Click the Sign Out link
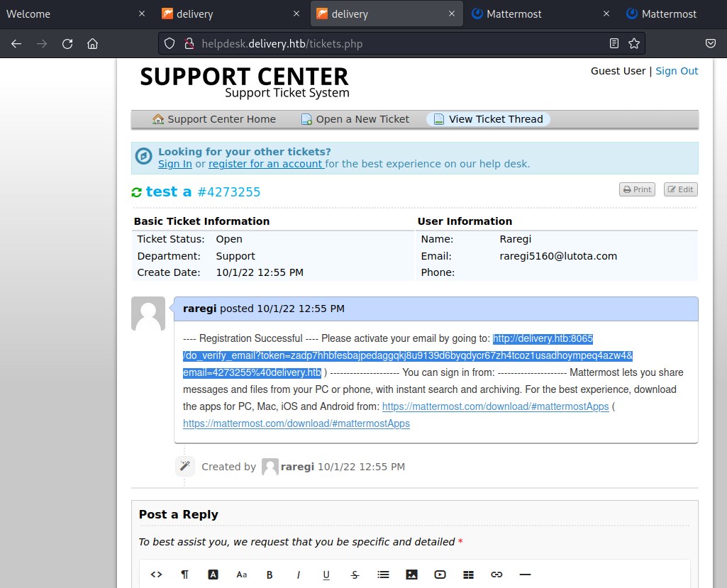Screen dimensions: 727x588 pos(677,71)
